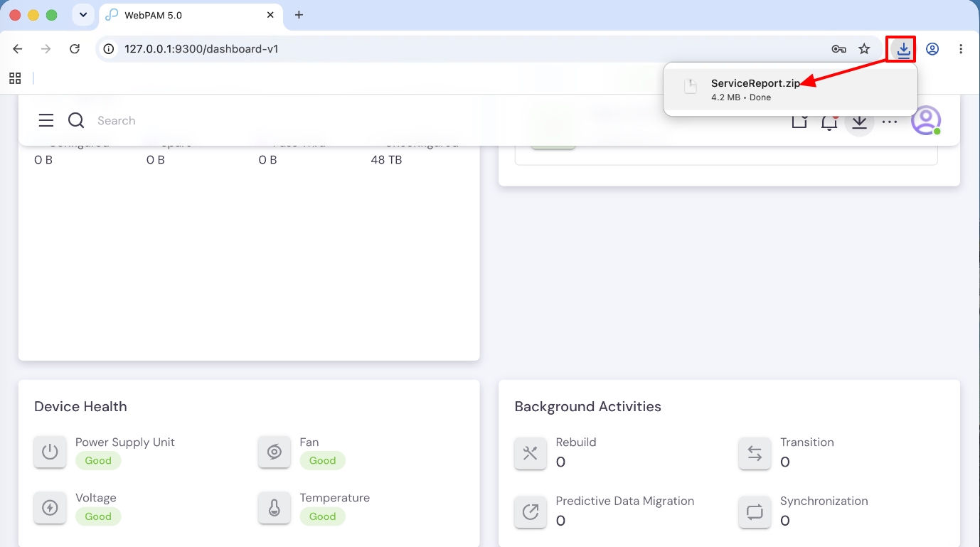
Task: Click the Fan health icon
Action: point(275,452)
